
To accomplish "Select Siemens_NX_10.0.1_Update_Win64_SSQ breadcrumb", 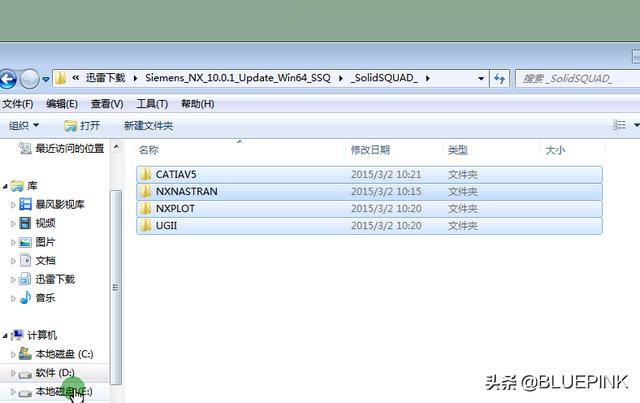I will coord(238,78).
